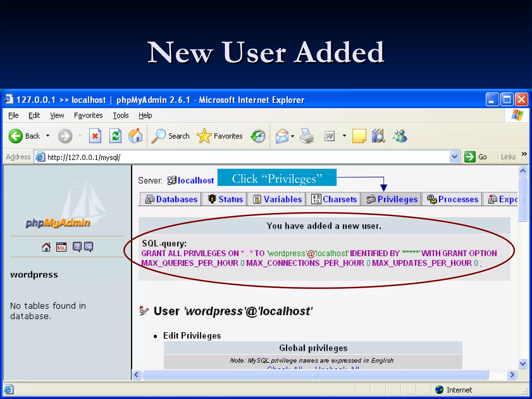This screenshot has width=532, height=399.
Task: Open the Privileges tab
Action: [391, 199]
